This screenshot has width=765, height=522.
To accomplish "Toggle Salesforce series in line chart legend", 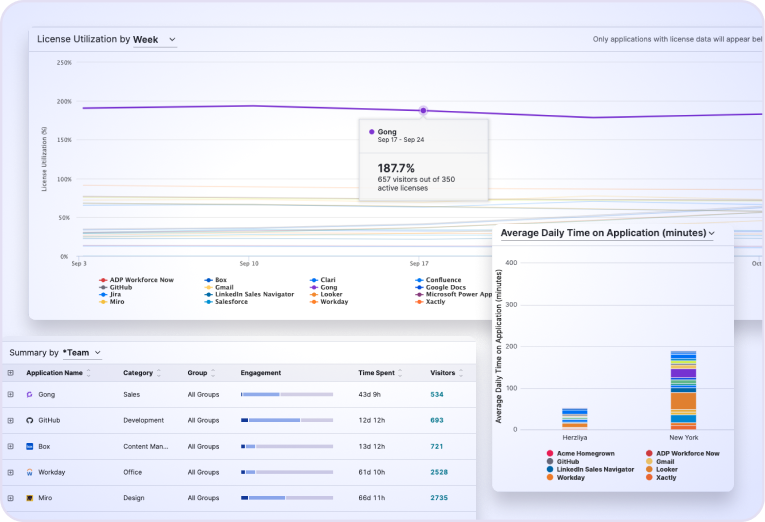I will coord(226,301).
